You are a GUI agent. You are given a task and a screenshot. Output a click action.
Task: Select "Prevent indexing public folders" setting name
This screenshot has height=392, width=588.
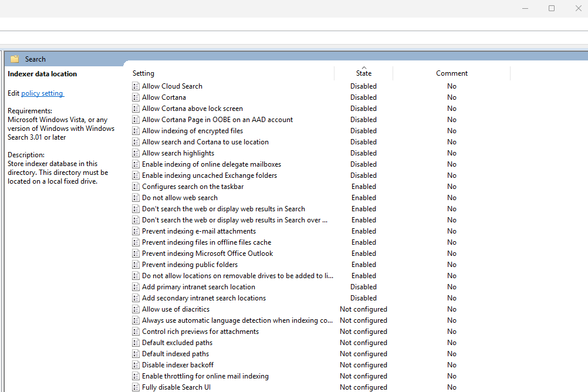190,265
